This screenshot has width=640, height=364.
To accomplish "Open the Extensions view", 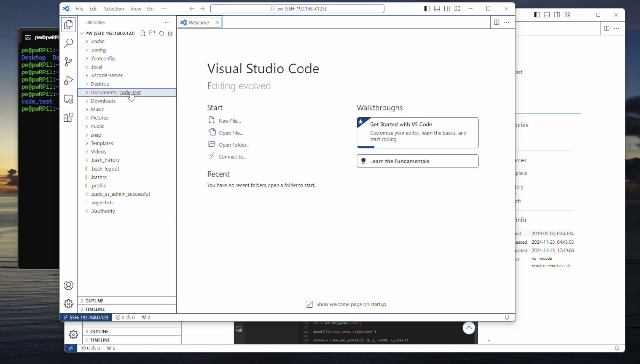I will click(x=68, y=117).
